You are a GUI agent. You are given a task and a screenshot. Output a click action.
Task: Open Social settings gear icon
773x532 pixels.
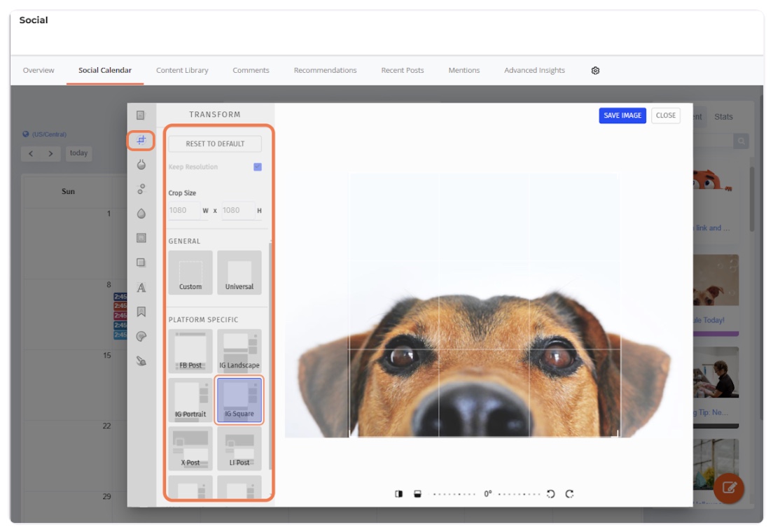coord(595,71)
